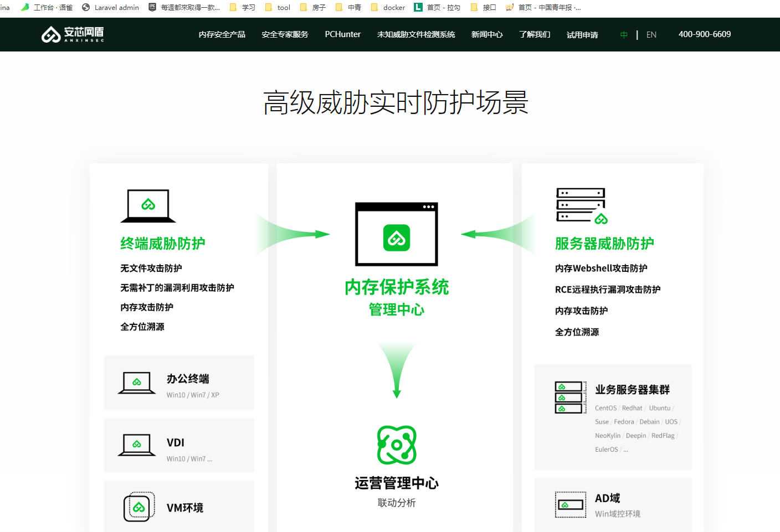This screenshot has height=532, width=780.
Task: Open the Laravel admin bookmark
Action: tap(111, 7)
